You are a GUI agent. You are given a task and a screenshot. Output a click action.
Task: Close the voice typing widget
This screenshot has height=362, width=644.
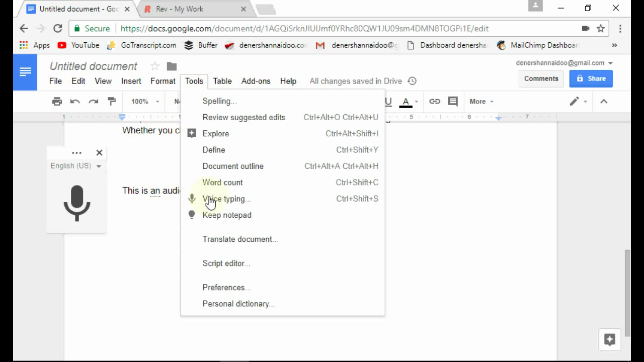99,153
